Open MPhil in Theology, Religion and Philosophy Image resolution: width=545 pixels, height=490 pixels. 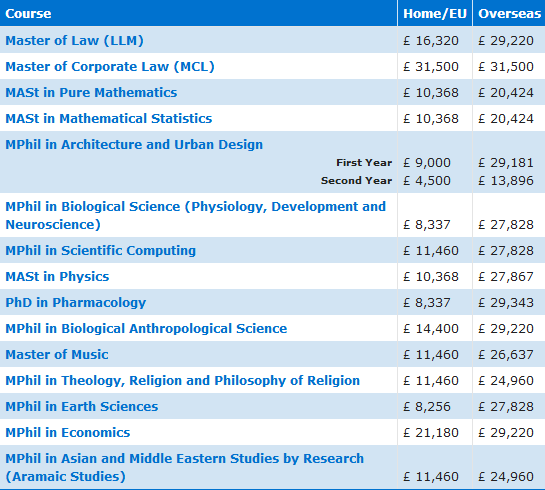182,381
